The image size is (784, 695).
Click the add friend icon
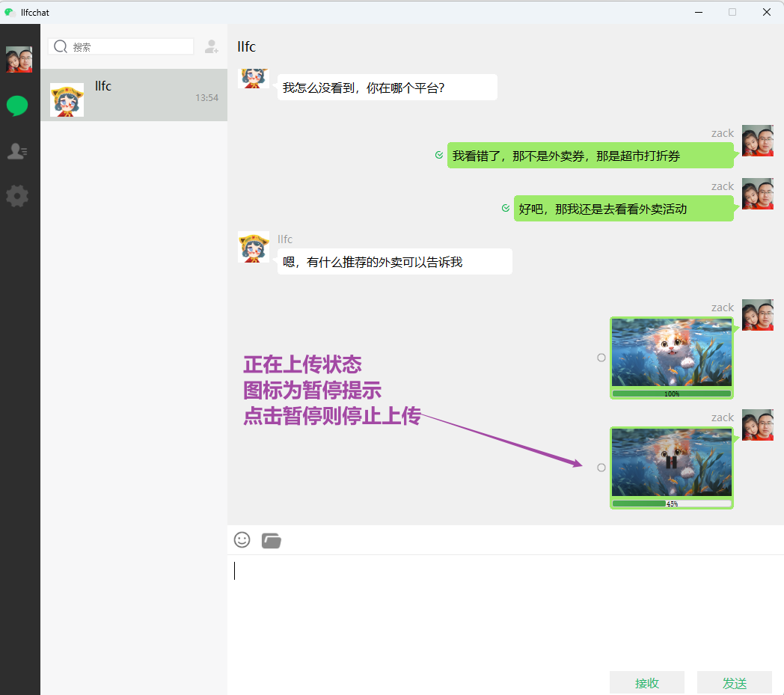pos(211,46)
